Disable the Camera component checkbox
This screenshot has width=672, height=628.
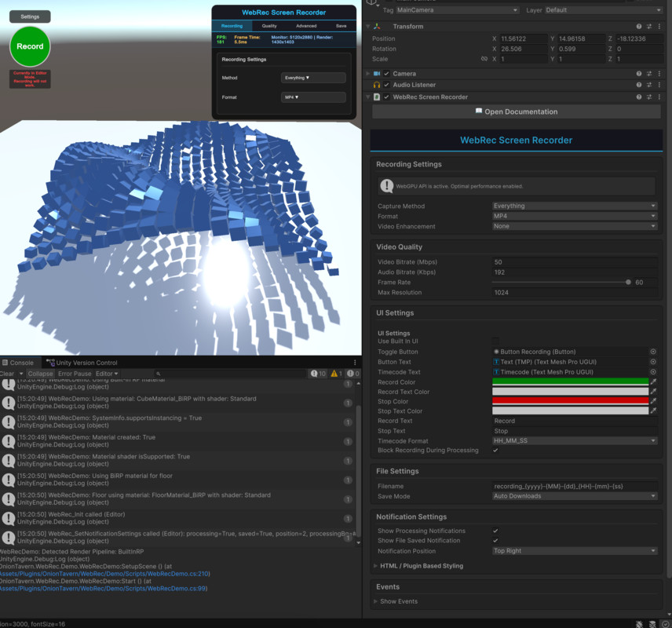coord(385,73)
